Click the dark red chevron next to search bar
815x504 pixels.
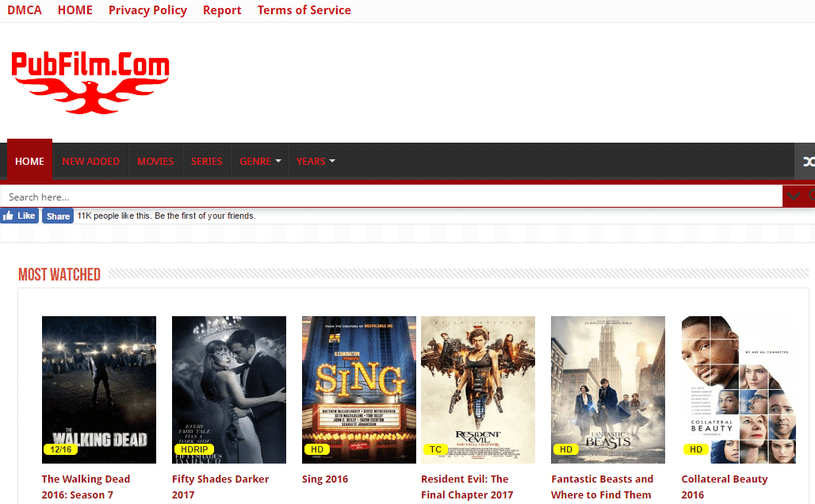point(793,197)
